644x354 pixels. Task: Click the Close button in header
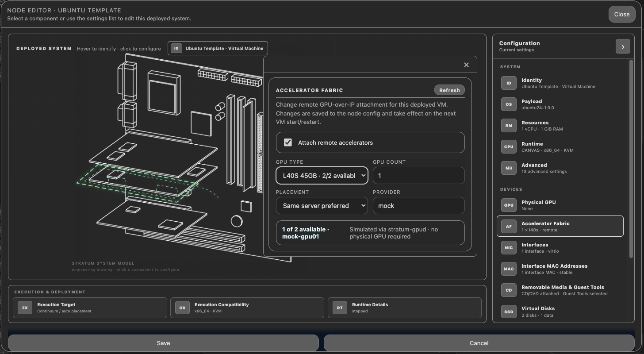pos(621,14)
